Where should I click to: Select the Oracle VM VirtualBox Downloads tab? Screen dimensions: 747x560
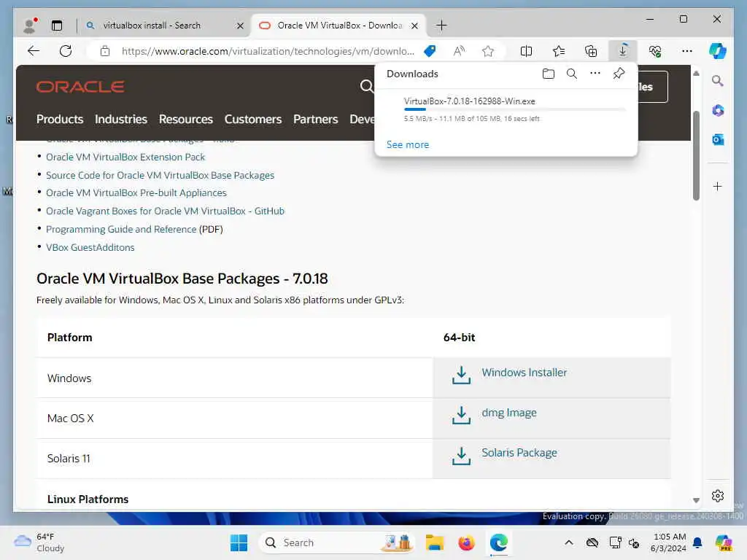[338, 26]
